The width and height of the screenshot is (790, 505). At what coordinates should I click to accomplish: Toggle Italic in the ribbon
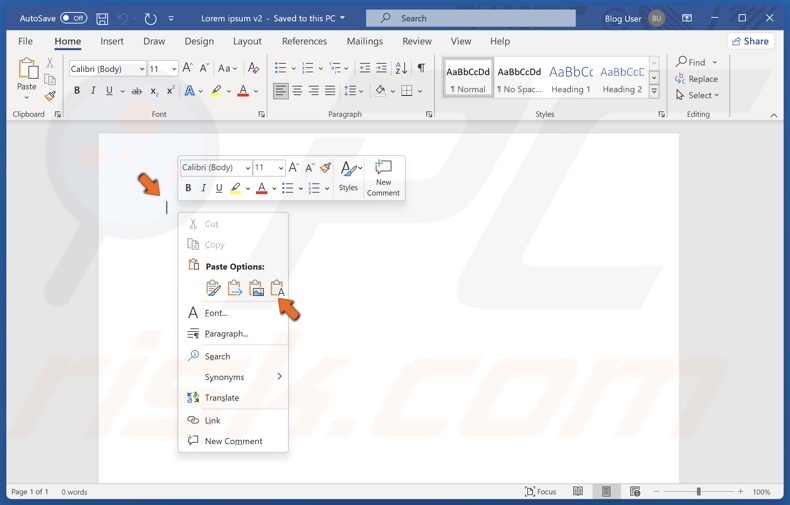[93, 91]
